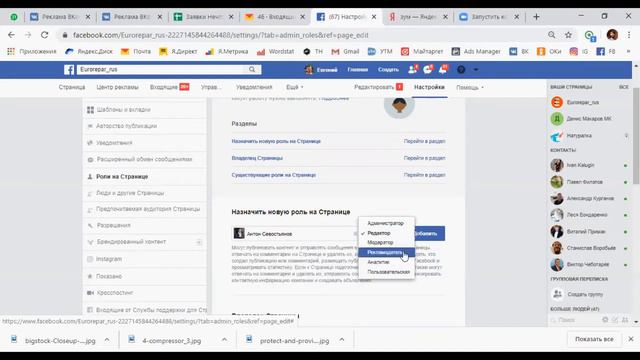Image resolution: width=640 pixels, height=360 pixels.
Task: Select Роли на Странице in settings sidebar
Action: click(145, 177)
